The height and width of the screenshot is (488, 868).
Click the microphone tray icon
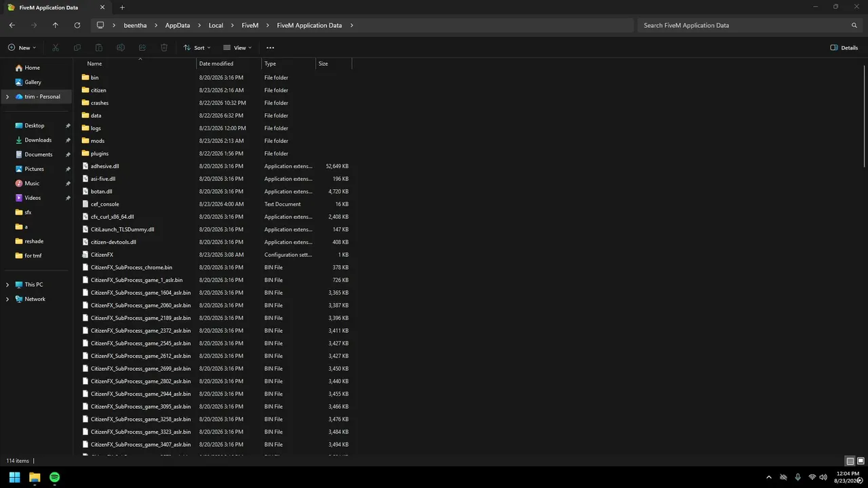click(x=797, y=477)
